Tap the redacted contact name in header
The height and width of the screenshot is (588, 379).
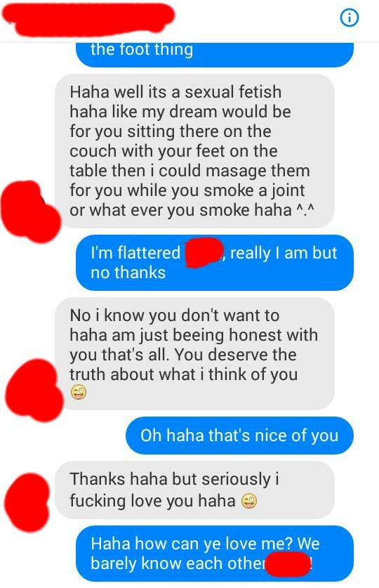pyautogui.click(x=88, y=19)
